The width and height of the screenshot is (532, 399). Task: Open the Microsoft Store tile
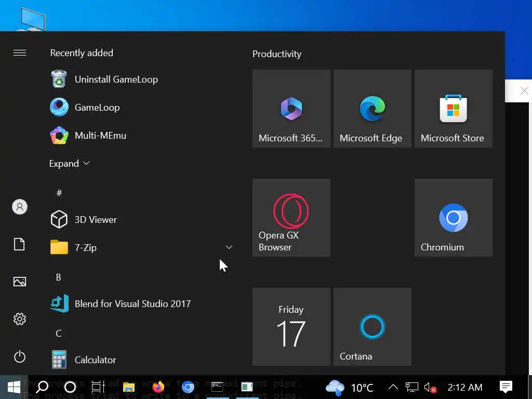click(454, 109)
